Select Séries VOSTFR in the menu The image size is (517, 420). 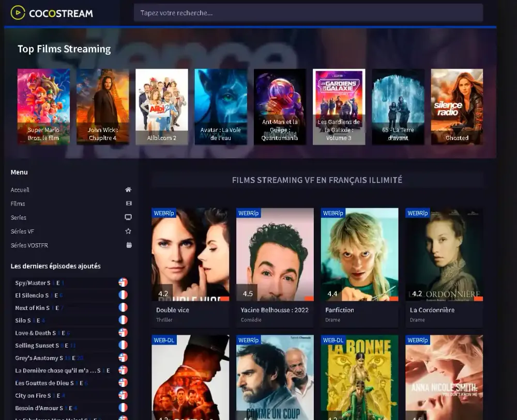(x=29, y=245)
